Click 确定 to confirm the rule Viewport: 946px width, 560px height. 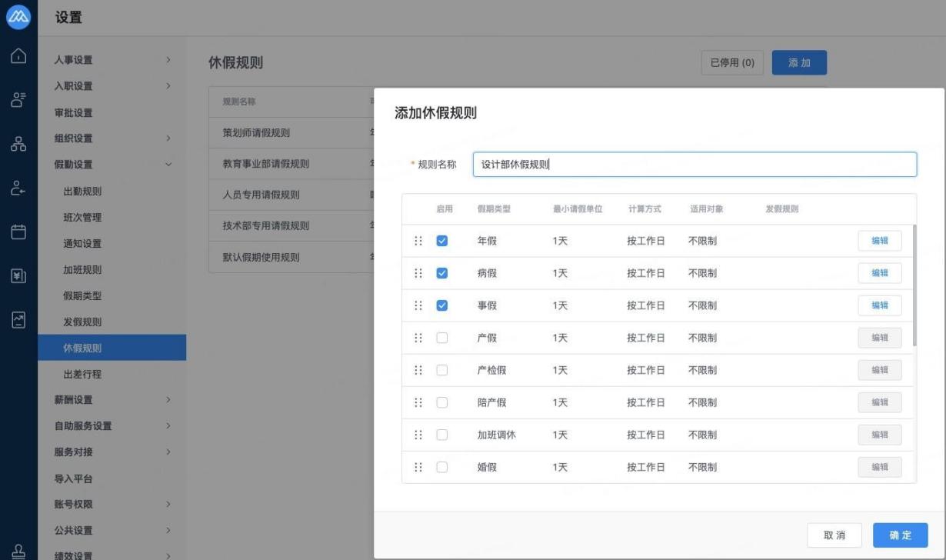click(x=900, y=535)
